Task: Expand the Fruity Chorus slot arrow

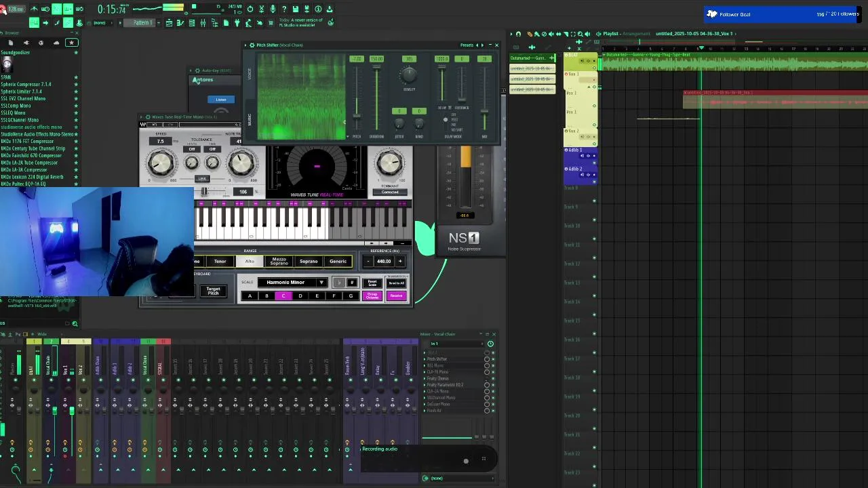Action: pyautogui.click(x=425, y=378)
